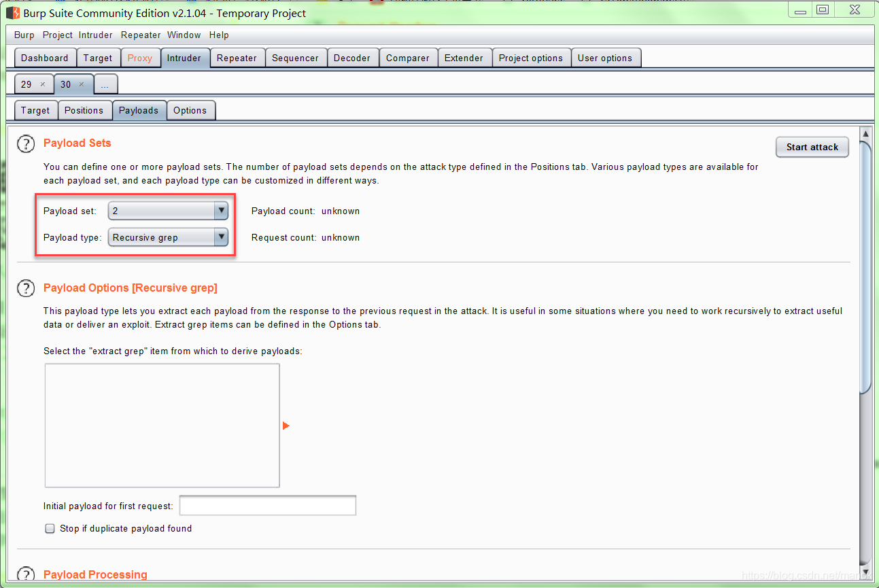The image size is (879, 588).
Task: Switch to the Options sub-tab
Action: [190, 110]
